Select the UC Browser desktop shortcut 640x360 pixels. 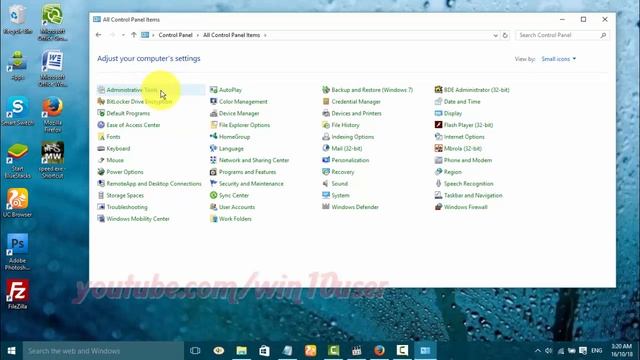tap(17, 203)
